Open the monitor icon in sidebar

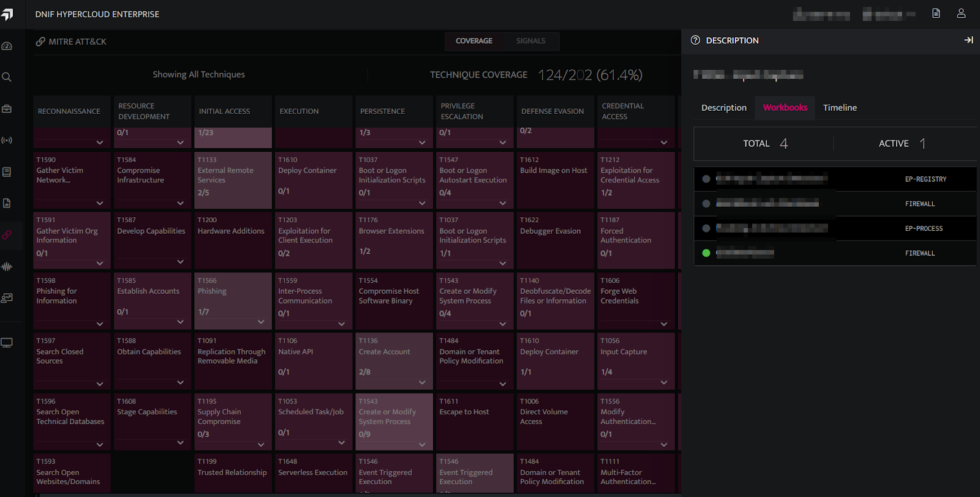pos(7,343)
